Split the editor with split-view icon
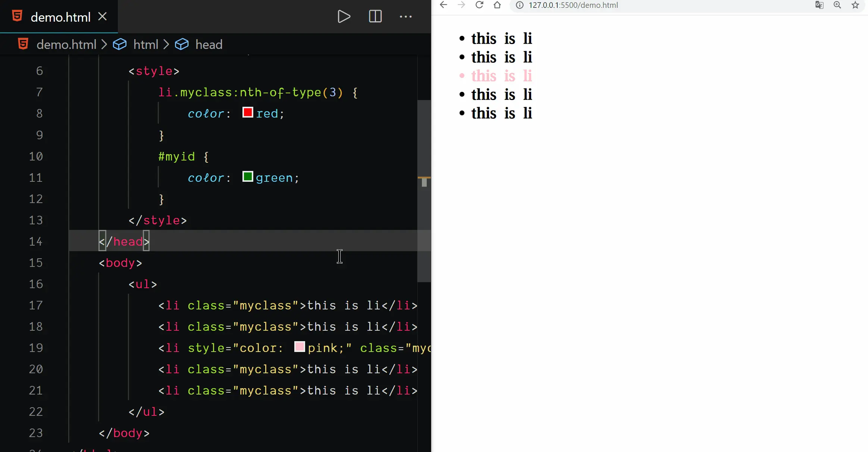The height and width of the screenshot is (452, 868). [375, 16]
